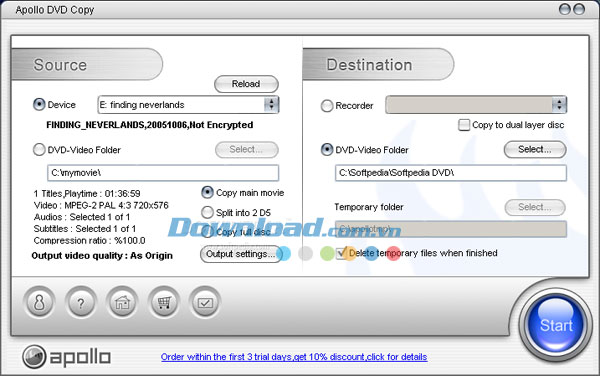Click the round blue Start button

click(556, 325)
